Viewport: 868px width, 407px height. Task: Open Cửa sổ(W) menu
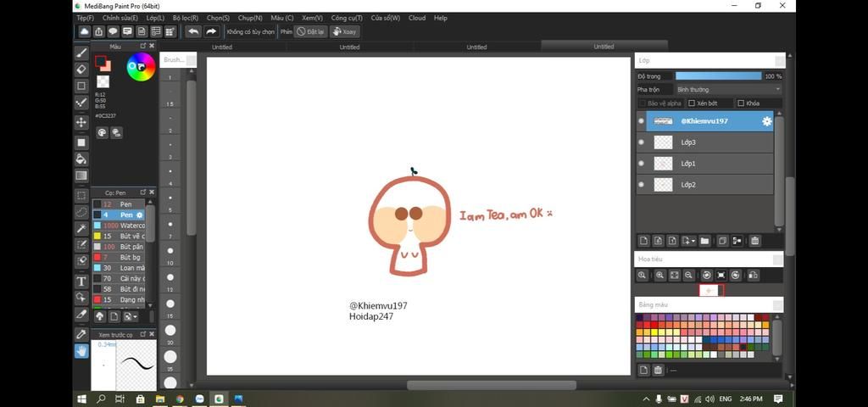tap(386, 19)
